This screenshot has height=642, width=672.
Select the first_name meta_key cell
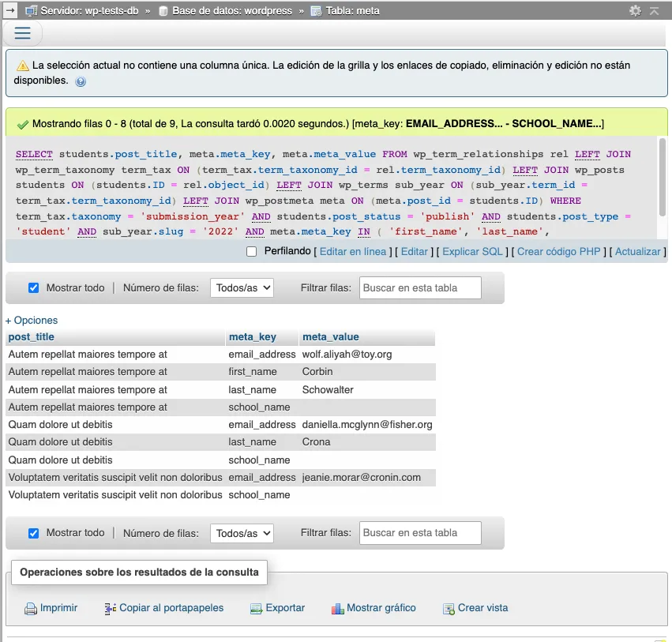coord(262,372)
